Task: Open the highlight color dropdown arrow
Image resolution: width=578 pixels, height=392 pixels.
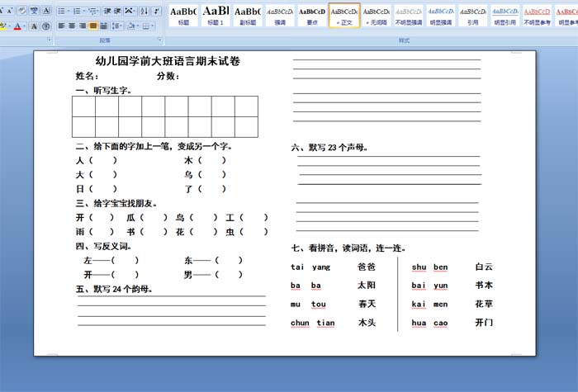Action: 10,26
